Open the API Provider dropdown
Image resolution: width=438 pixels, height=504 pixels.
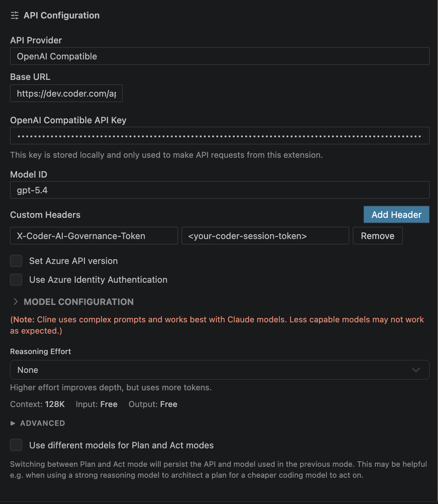tap(219, 56)
